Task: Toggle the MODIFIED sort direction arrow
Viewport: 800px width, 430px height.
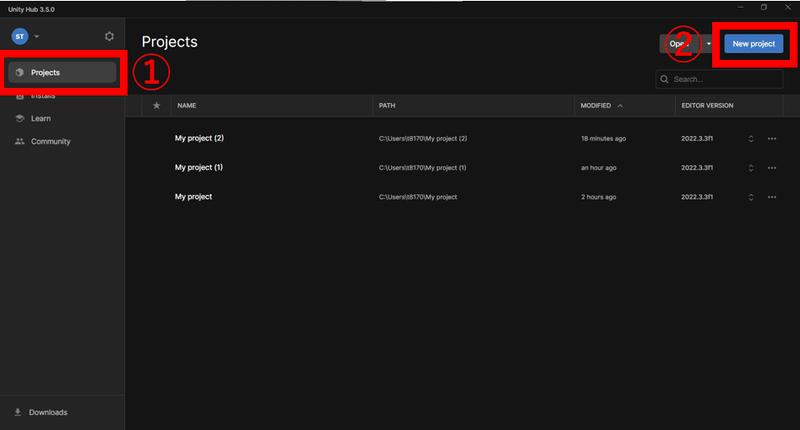Action: pos(620,106)
